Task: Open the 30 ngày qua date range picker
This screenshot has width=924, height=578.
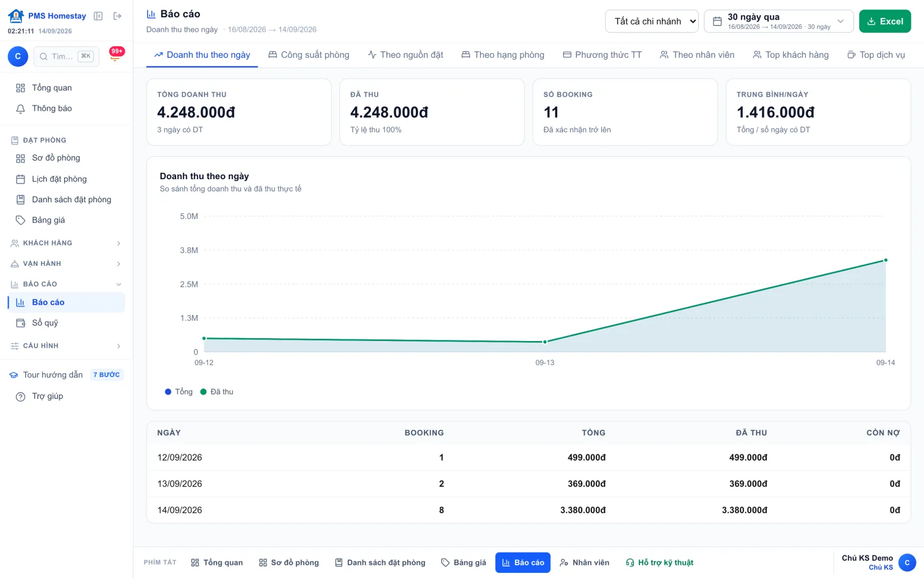Action: tap(778, 21)
